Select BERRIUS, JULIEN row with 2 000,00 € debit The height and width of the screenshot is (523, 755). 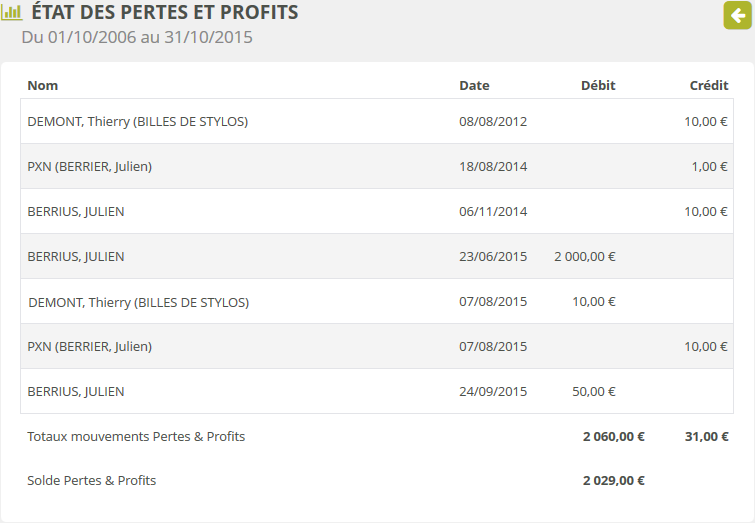tap(76, 257)
